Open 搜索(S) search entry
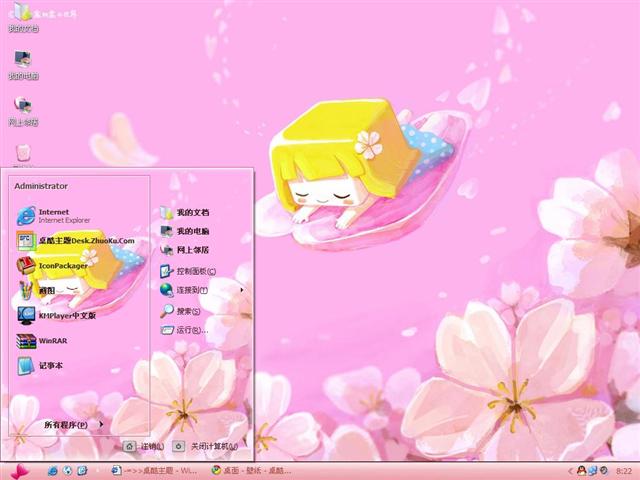Image resolution: width=640 pixels, height=480 pixels. coord(180,311)
